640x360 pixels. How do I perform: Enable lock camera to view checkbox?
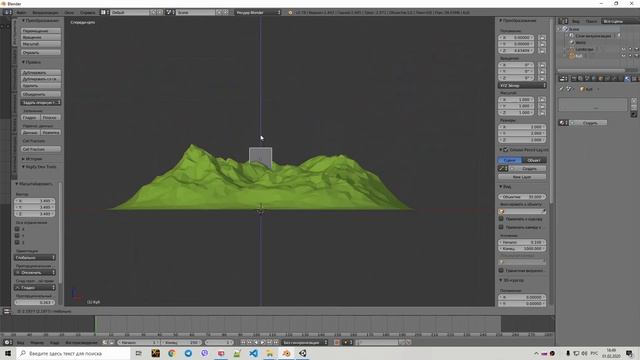click(501, 227)
